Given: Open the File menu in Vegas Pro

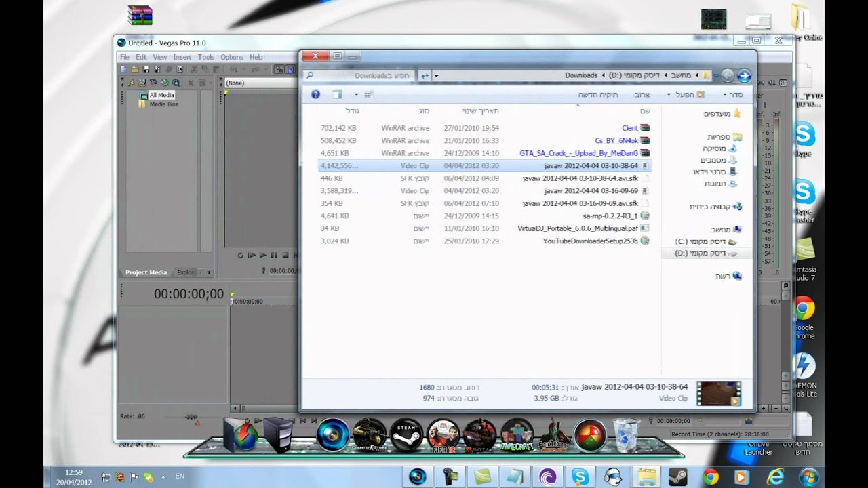Looking at the screenshot, I should pyautogui.click(x=125, y=57).
